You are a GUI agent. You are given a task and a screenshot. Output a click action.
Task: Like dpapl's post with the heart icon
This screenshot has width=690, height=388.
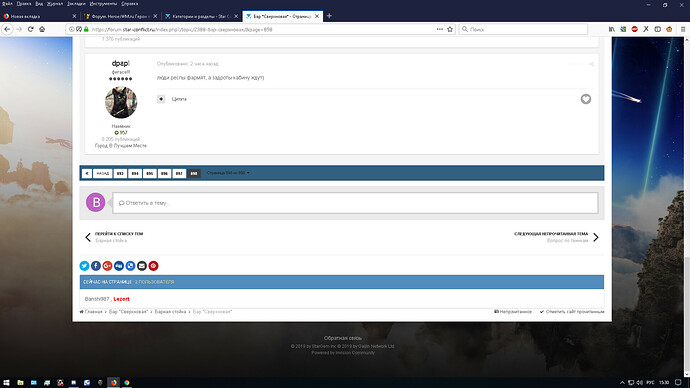point(585,99)
